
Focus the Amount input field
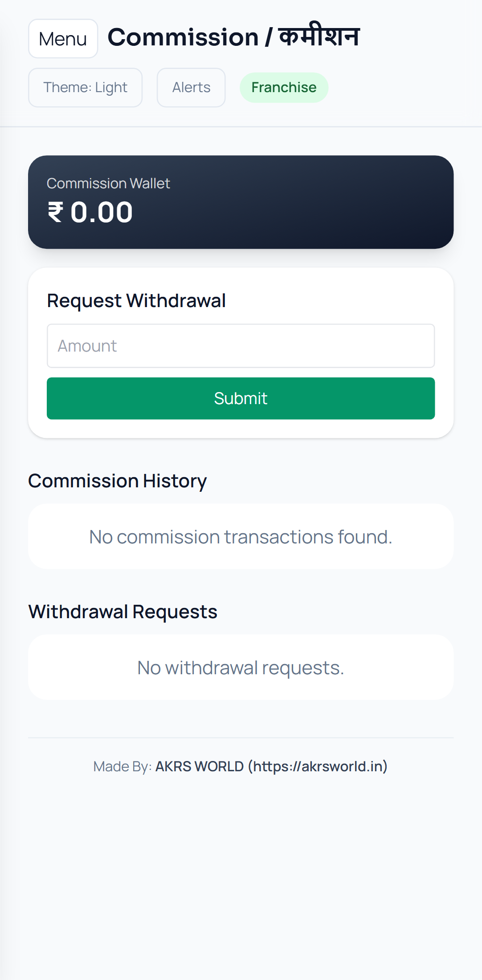[x=241, y=346]
